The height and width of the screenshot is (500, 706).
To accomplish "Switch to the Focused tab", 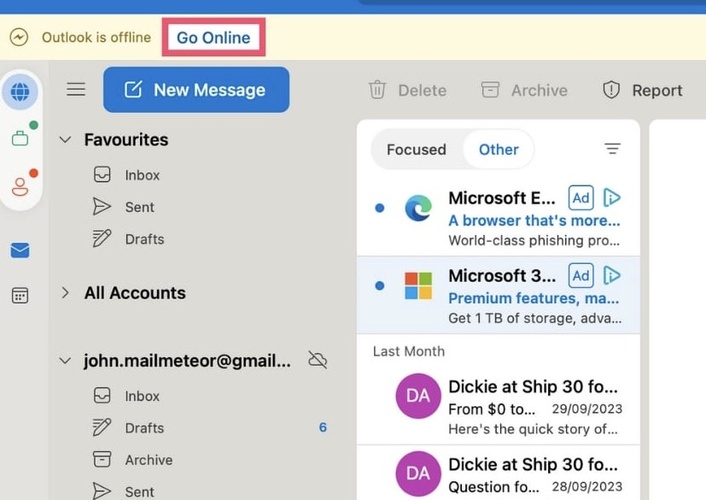I will [x=416, y=150].
